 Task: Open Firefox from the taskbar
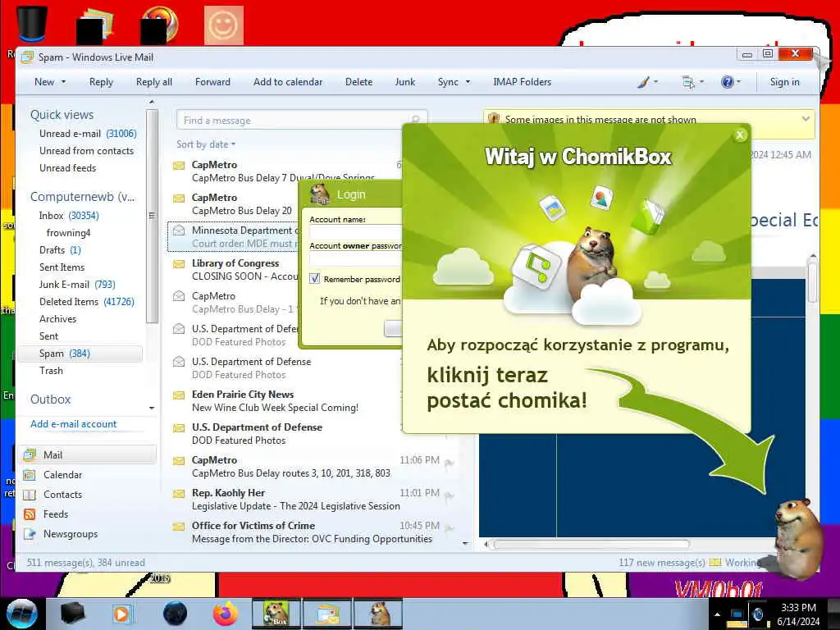click(226, 614)
